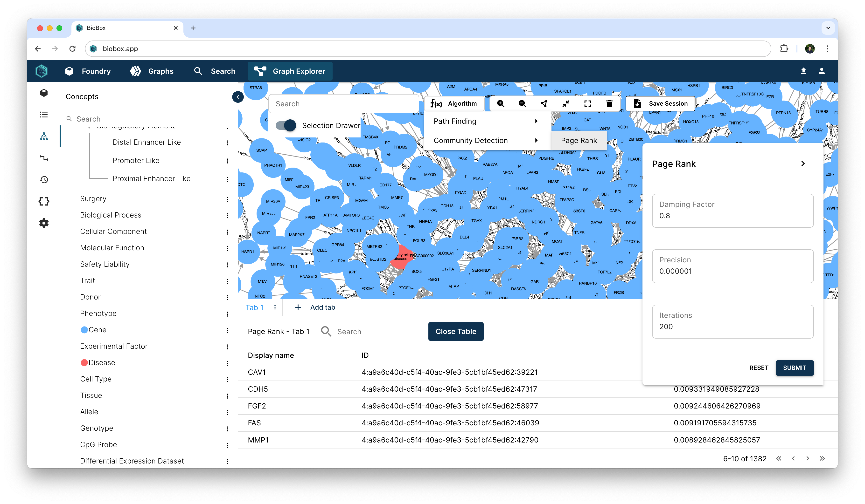The height and width of the screenshot is (504, 865).
Task: Click the Iterations input field
Action: click(x=732, y=322)
